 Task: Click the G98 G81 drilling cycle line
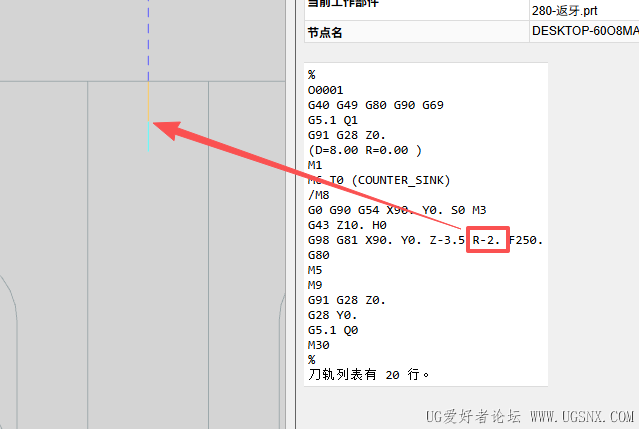(x=425, y=240)
